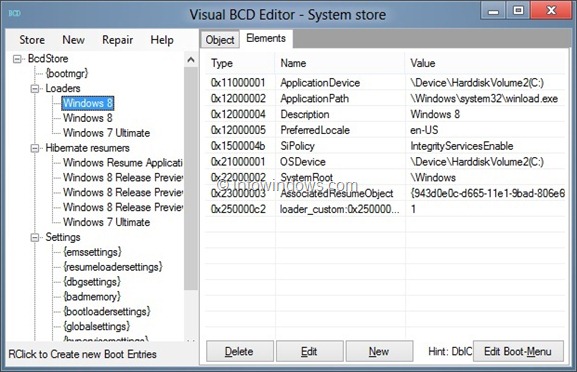This screenshot has width=577, height=372.
Task: Select the PreferredLocale element row
Action: coord(385,130)
